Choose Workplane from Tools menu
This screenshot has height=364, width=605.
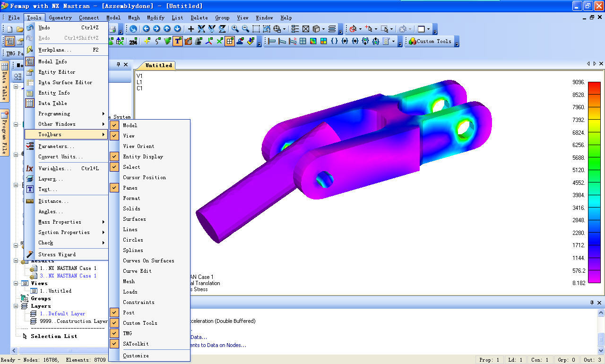(67, 50)
